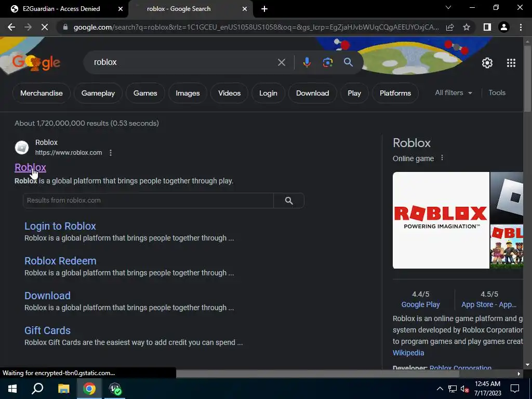Click the share page icon in the address bar

click(x=450, y=27)
